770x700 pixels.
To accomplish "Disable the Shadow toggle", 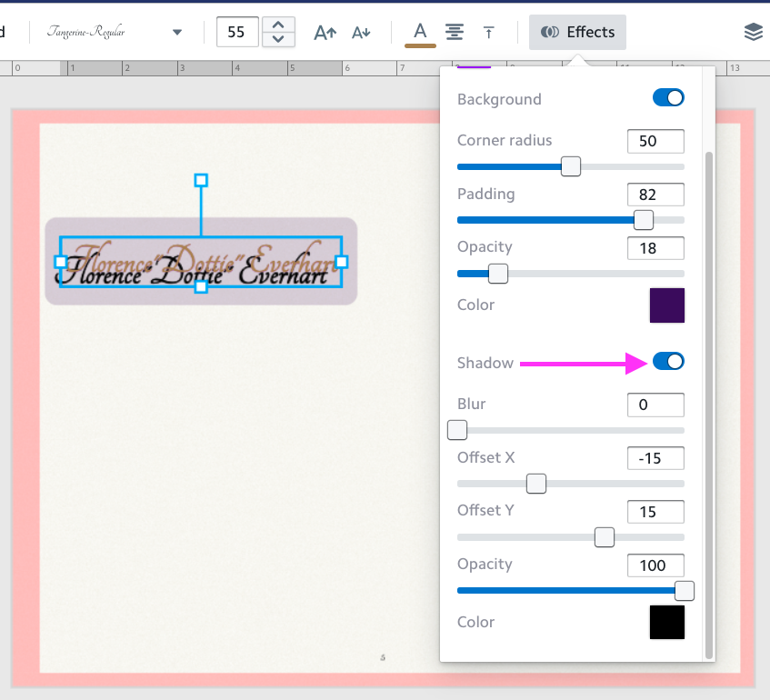I will tap(668, 362).
